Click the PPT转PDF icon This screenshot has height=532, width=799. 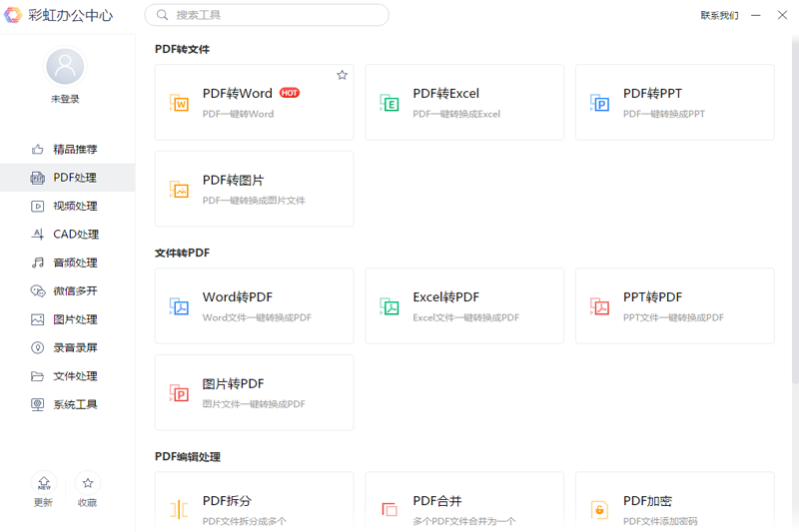[600, 306]
